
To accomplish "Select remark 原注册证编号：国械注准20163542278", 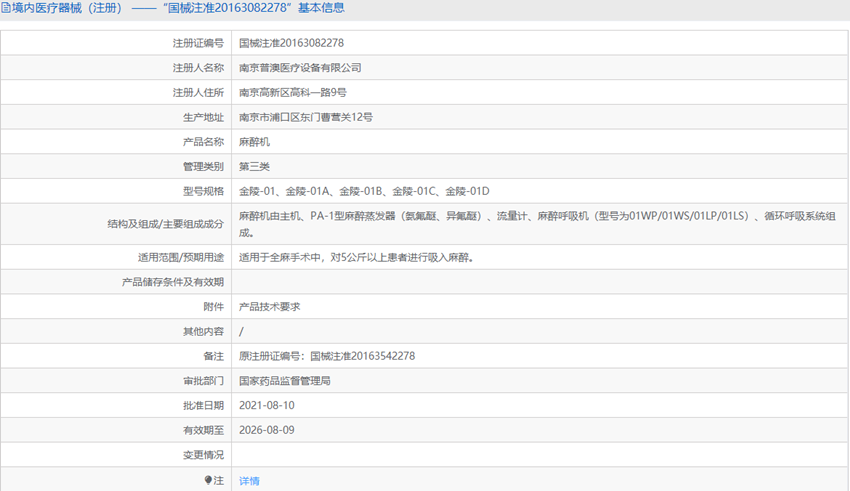I will point(327,356).
